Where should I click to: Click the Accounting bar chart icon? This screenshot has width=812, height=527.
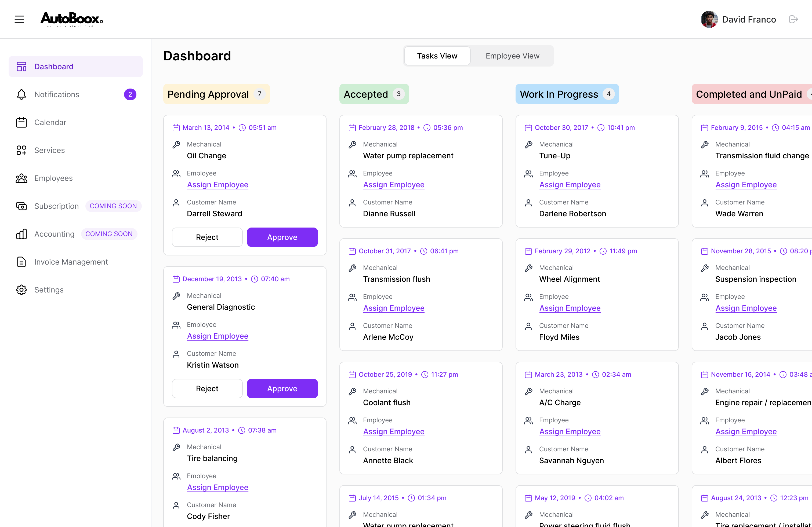[21, 234]
